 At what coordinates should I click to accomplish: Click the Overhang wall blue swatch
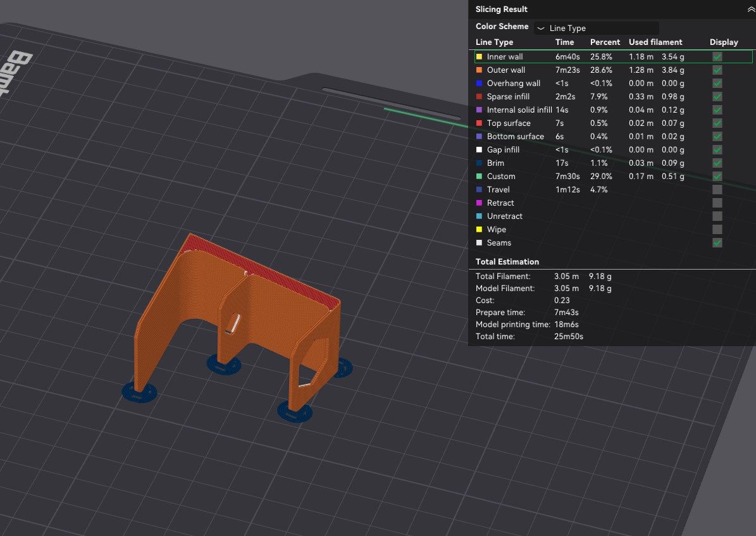pos(480,83)
